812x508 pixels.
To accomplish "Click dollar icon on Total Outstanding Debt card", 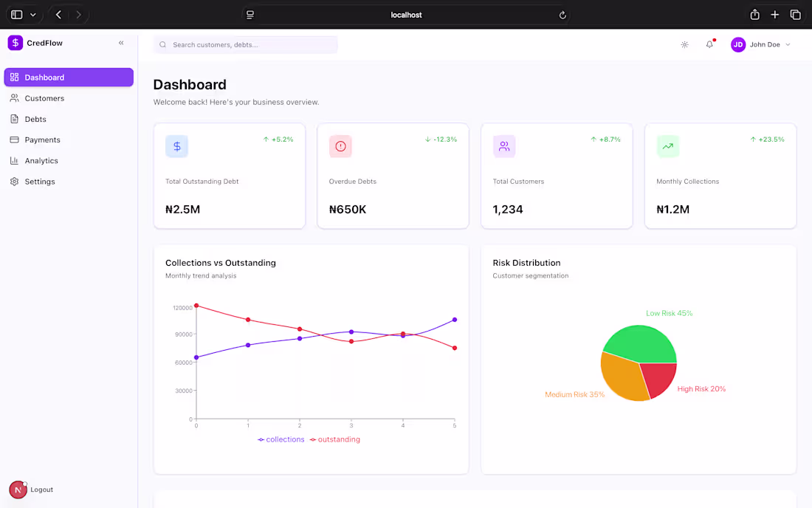I will click(176, 146).
